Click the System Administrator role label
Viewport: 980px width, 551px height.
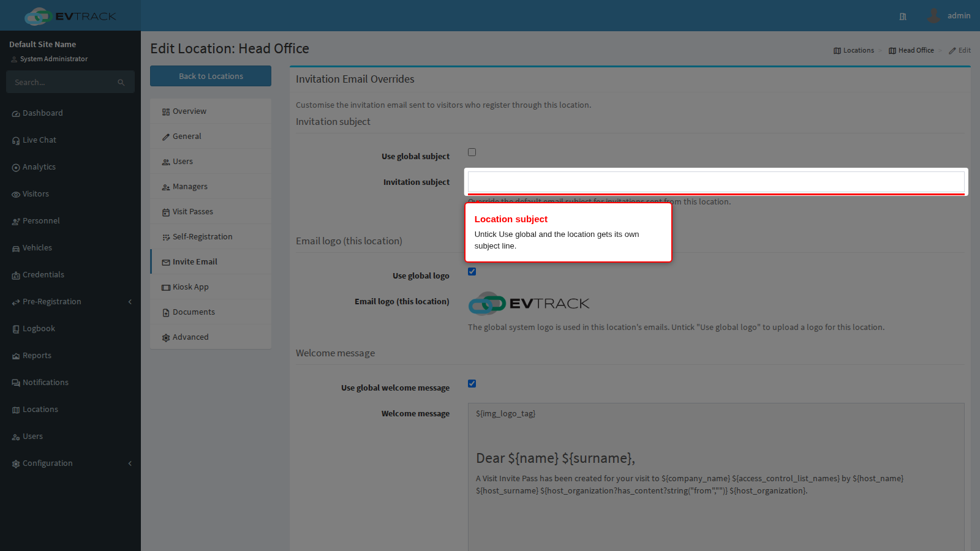(x=54, y=59)
